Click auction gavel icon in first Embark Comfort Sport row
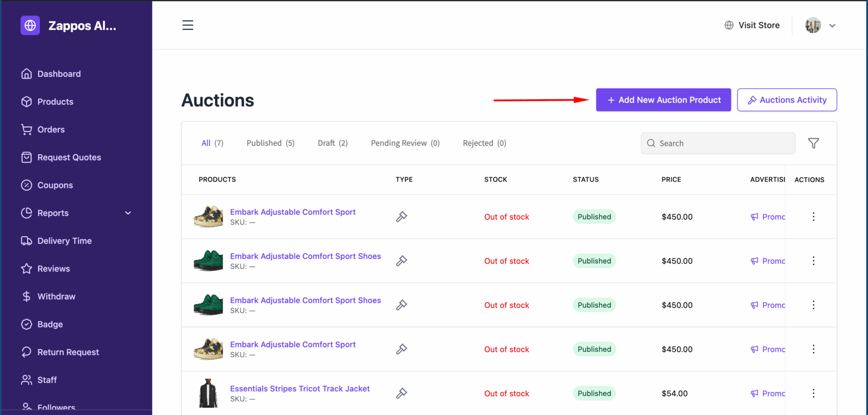This screenshot has width=868, height=415. point(401,217)
